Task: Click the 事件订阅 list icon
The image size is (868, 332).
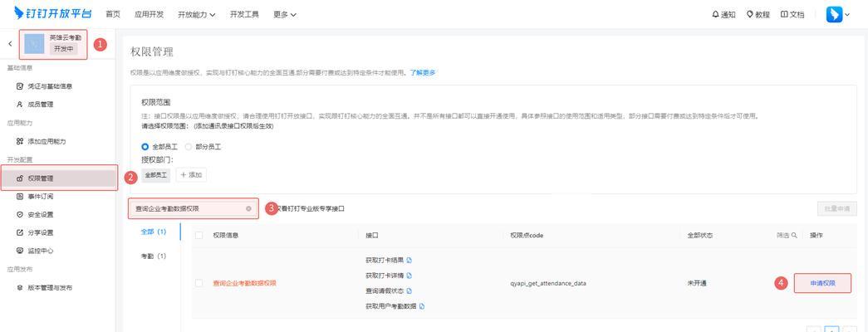Action: click(x=20, y=197)
